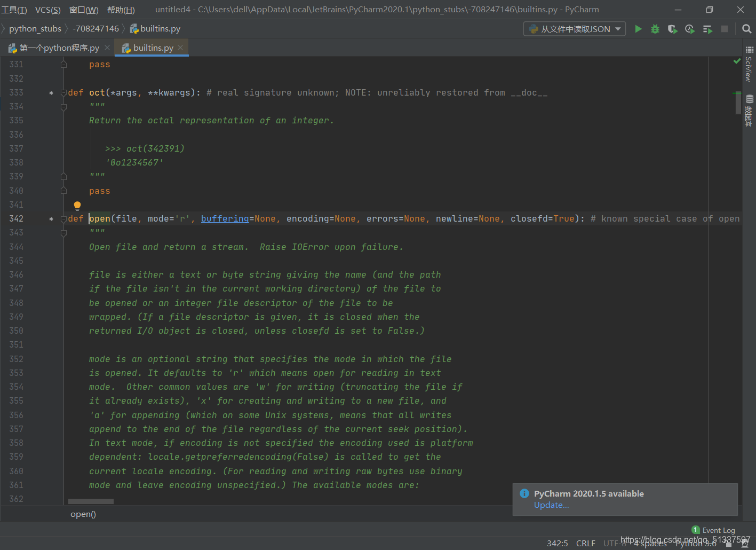Close the builtins.py tab
The width and height of the screenshot is (756, 550).
click(x=180, y=48)
